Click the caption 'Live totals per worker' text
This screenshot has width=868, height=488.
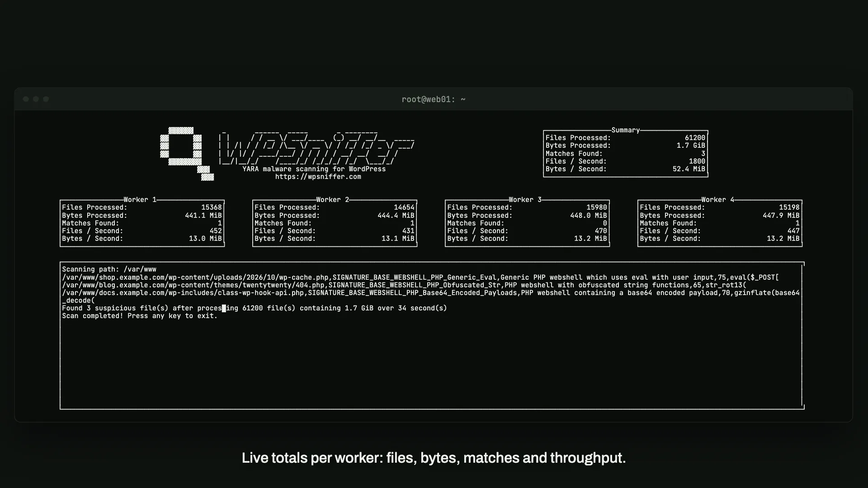tap(434, 458)
